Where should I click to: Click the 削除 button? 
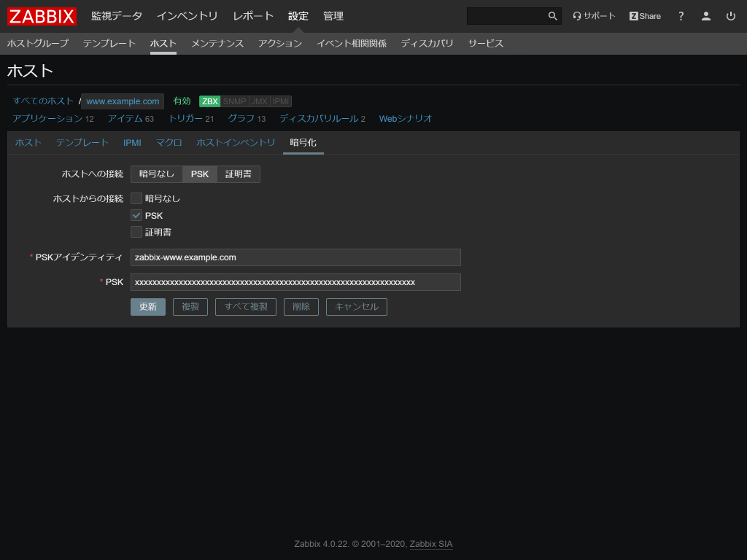pyautogui.click(x=301, y=307)
